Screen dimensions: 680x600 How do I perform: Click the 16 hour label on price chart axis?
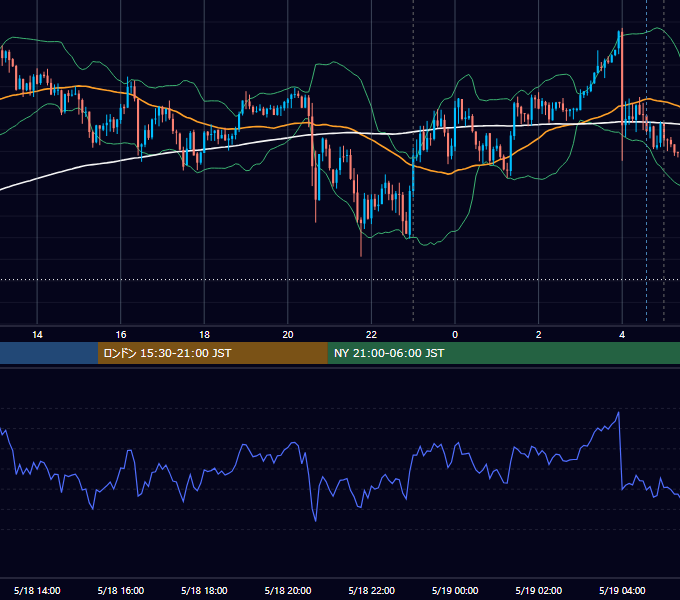(x=121, y=335)
